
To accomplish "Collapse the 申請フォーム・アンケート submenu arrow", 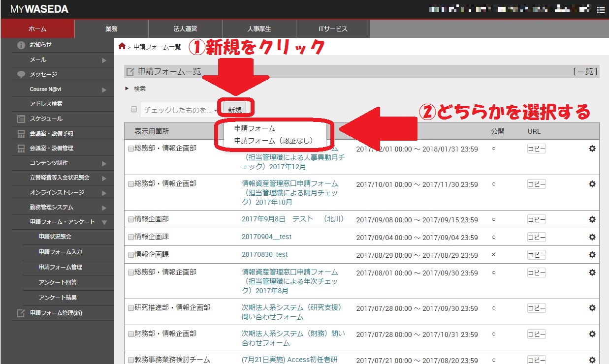I will click(104, 223).
